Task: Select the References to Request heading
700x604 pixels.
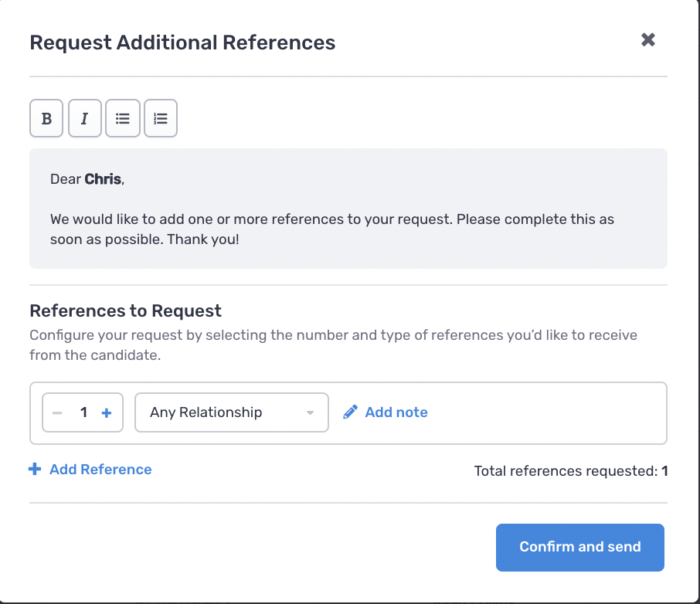Action: [x=125, y=310]
